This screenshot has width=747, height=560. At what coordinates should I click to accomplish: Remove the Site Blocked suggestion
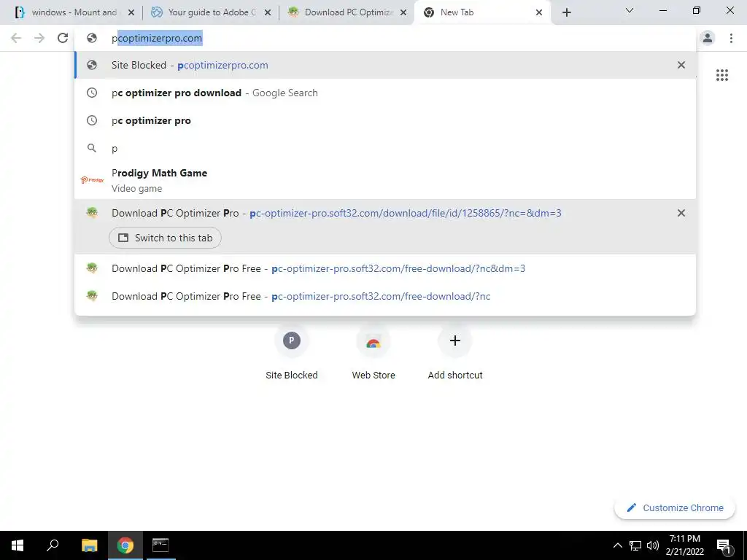681,65
